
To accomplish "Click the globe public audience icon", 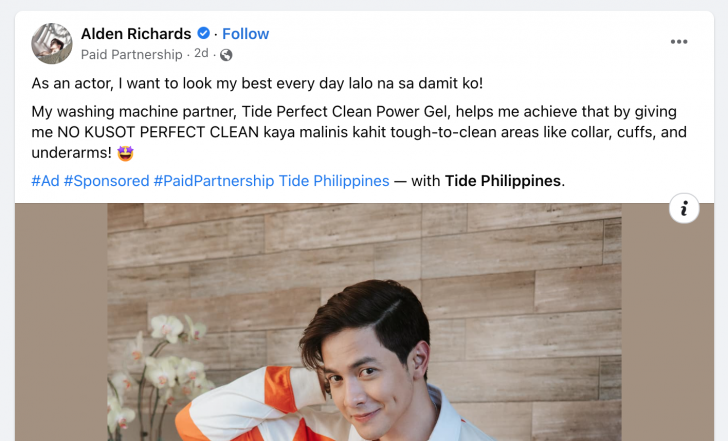I will pyautogui.click(x=226, y=55).
